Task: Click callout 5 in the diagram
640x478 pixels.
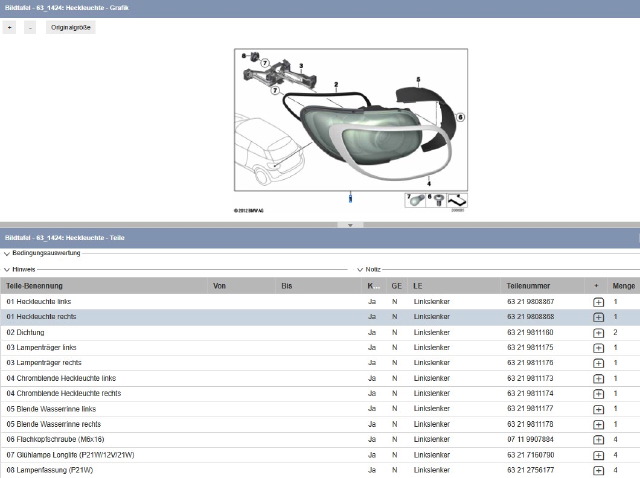Action: [x=418, y=80]
